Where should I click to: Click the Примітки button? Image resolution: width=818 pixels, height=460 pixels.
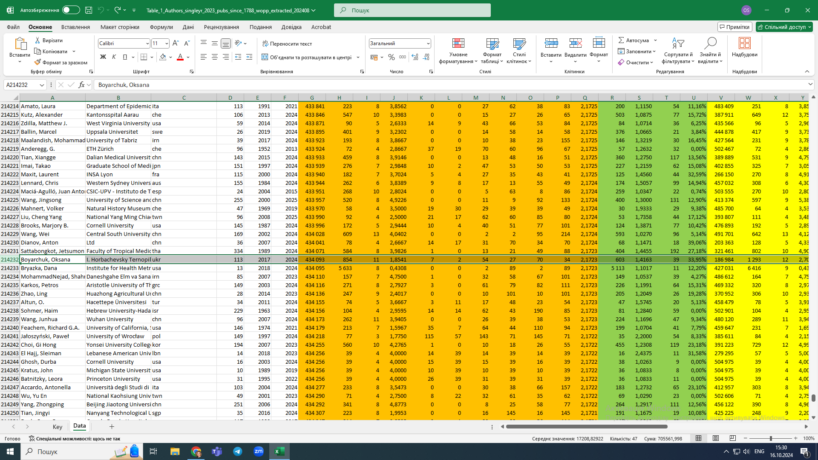[x=733, y=27]
